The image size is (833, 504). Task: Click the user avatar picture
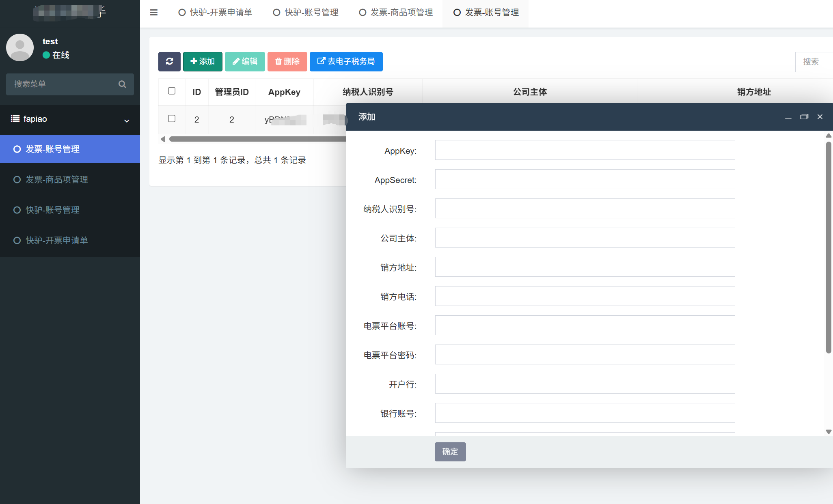click(20, 47)
